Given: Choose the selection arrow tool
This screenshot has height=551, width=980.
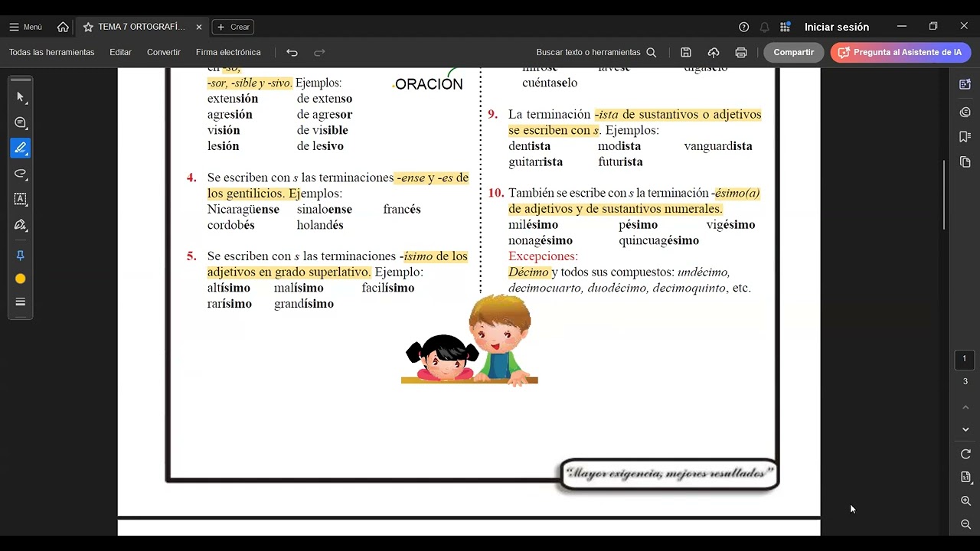Looking at the screenshot, I should click(21, 97).
